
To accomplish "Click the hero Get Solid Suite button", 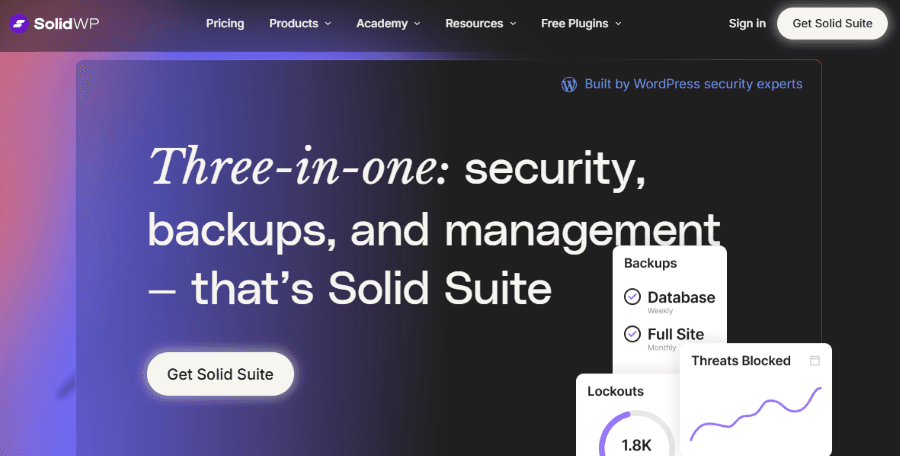I will coord(220,374).
